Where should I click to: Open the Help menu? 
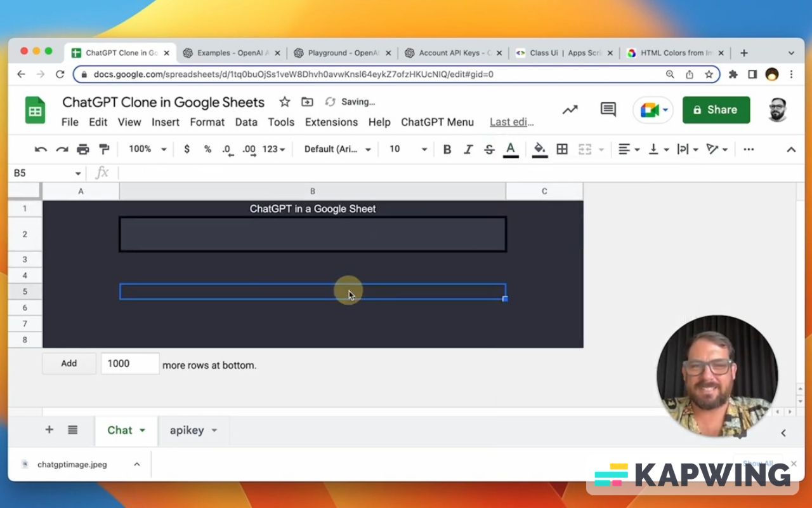coord(379,122)
